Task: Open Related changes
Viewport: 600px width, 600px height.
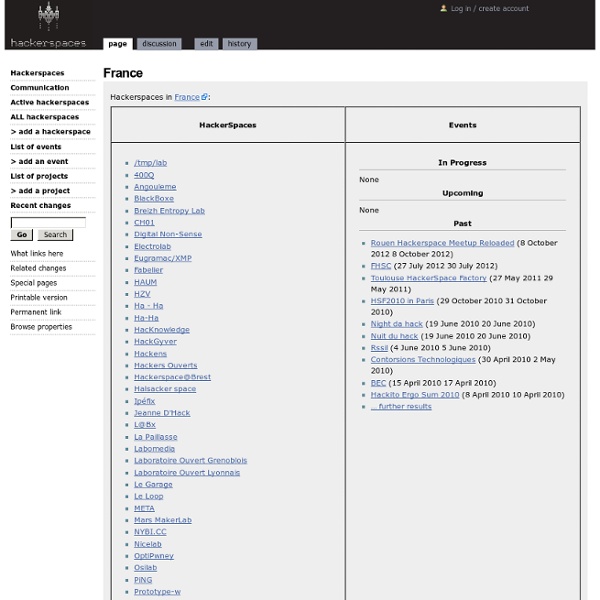Action: tap(38, 268)
